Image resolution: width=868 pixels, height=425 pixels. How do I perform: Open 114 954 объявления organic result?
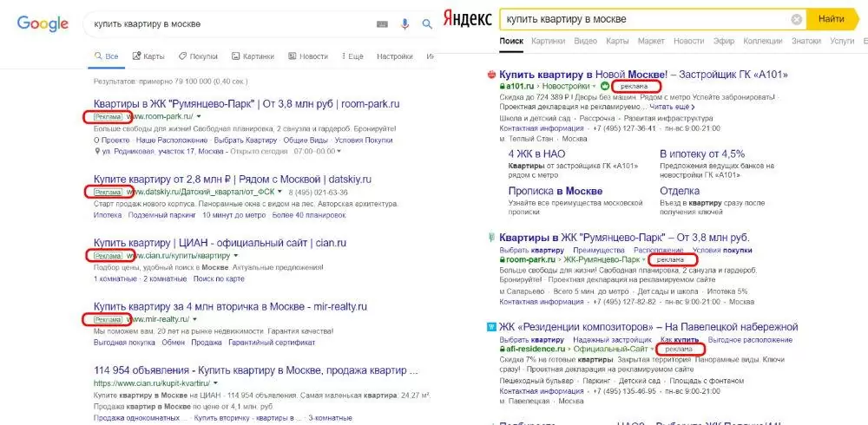(x=256, y=370)
